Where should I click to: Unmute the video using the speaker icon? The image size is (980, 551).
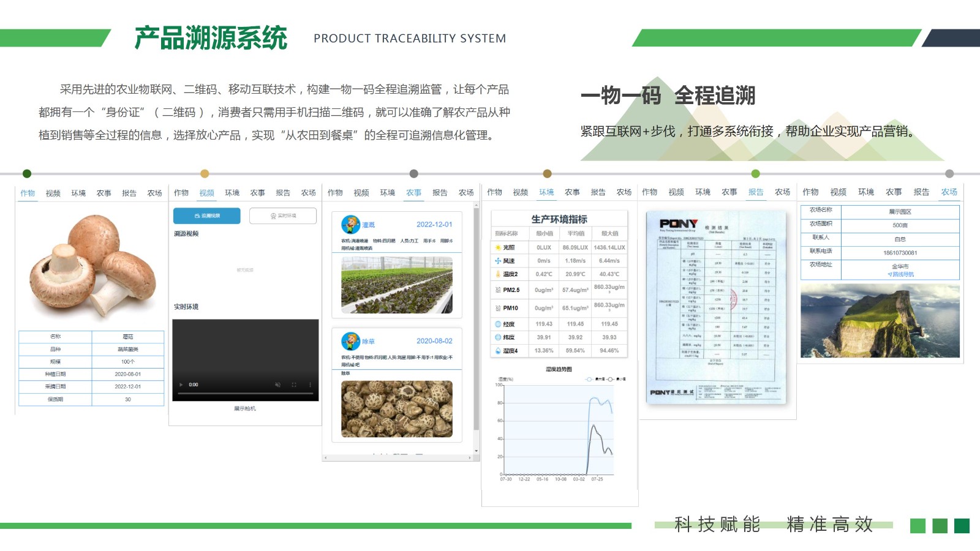pos(277,384)
